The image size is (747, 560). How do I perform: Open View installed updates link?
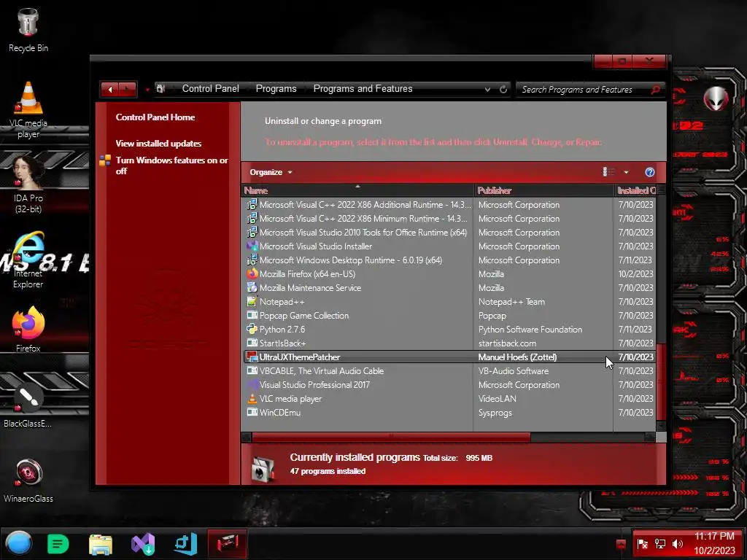tap(158, 144)
